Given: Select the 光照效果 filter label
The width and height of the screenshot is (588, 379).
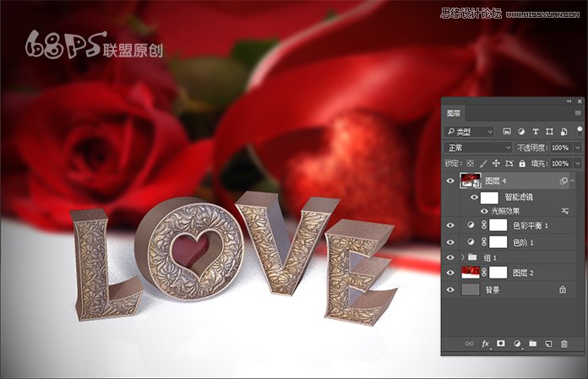Looking at the screenshot, I should click(505, 211).
